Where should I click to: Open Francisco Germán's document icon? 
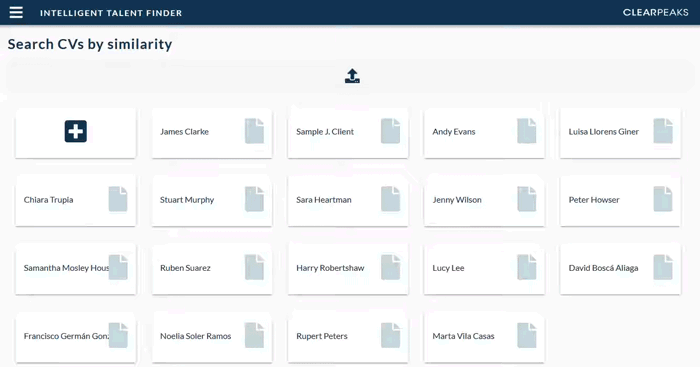118,336
